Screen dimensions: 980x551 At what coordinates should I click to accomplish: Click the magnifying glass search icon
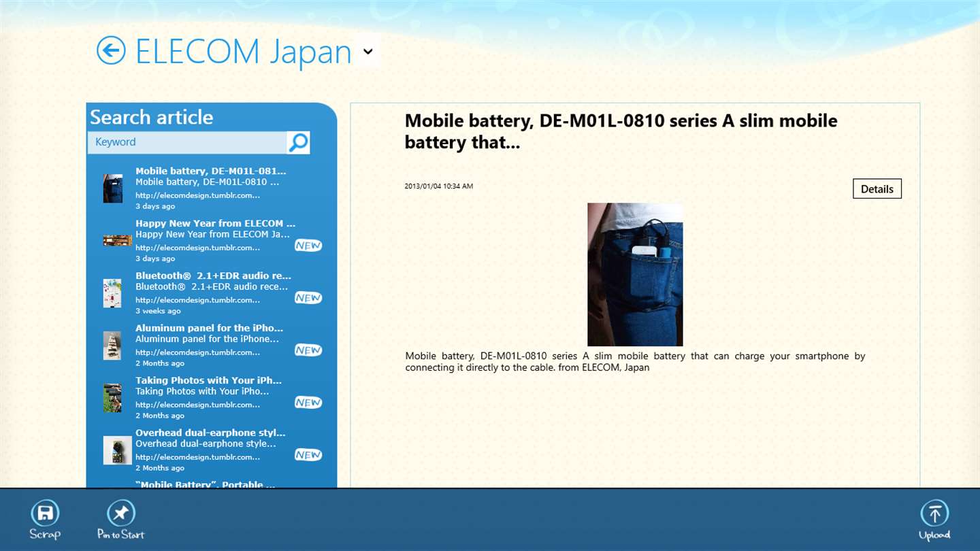298,142
